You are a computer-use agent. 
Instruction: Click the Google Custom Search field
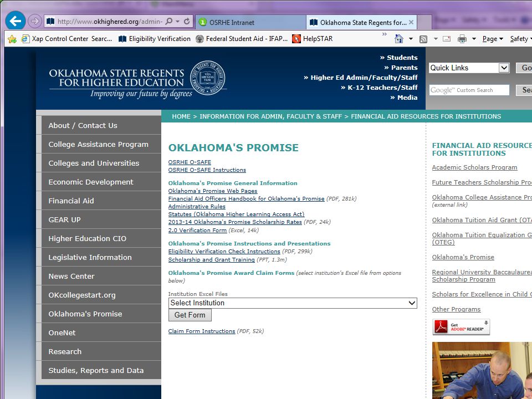tap(469, 90)
